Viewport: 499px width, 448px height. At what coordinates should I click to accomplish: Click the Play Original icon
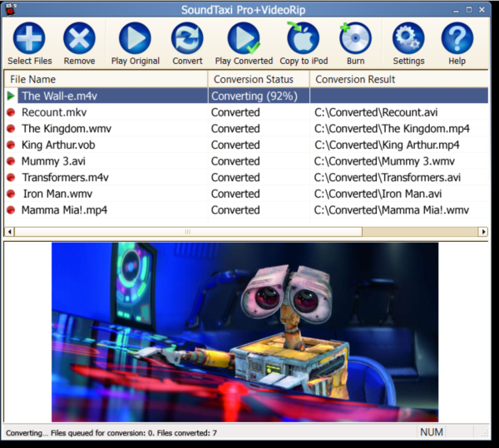(x=135, y=38)
